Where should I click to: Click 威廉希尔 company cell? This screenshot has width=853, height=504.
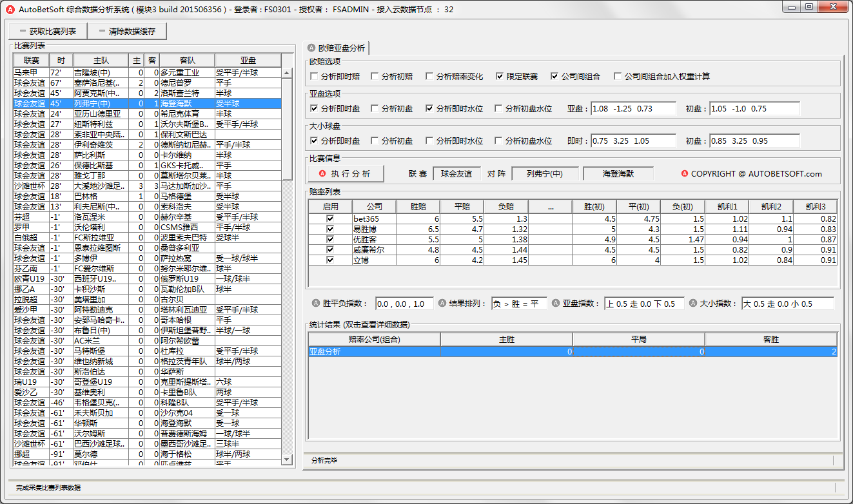(374, 250)
